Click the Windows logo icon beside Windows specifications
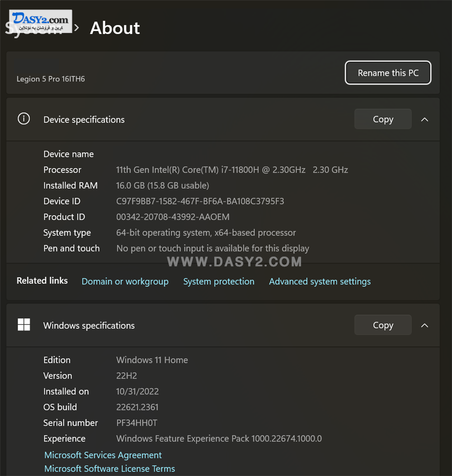This screenshot has width=452, height=476. [x=24, y=324]
